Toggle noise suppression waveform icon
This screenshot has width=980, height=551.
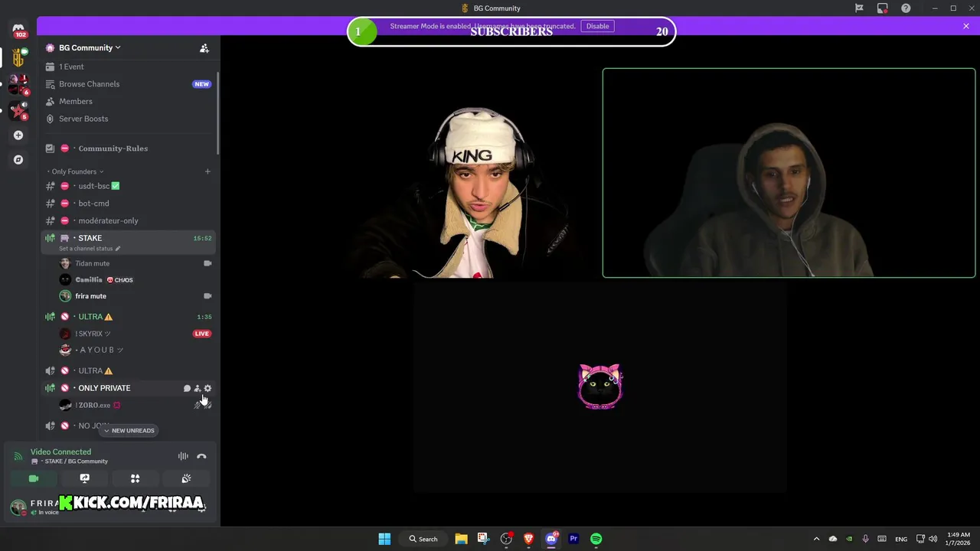click(183, 456)
